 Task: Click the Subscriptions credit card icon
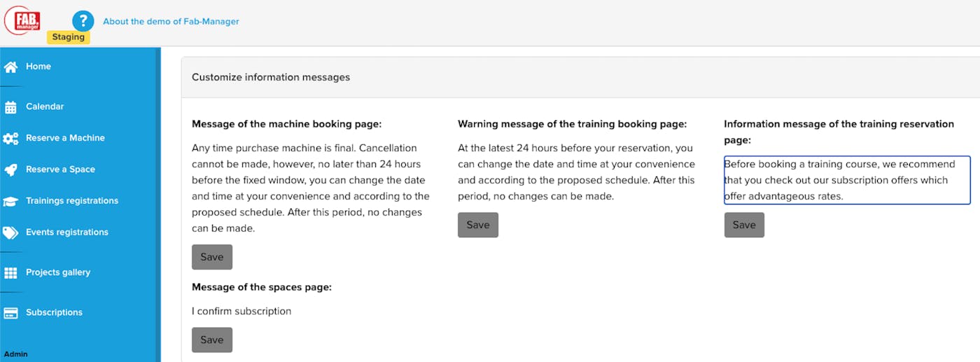10,313
